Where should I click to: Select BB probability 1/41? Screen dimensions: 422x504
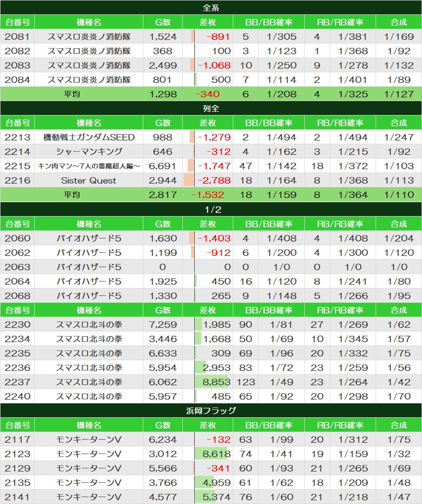click(281, 454)
